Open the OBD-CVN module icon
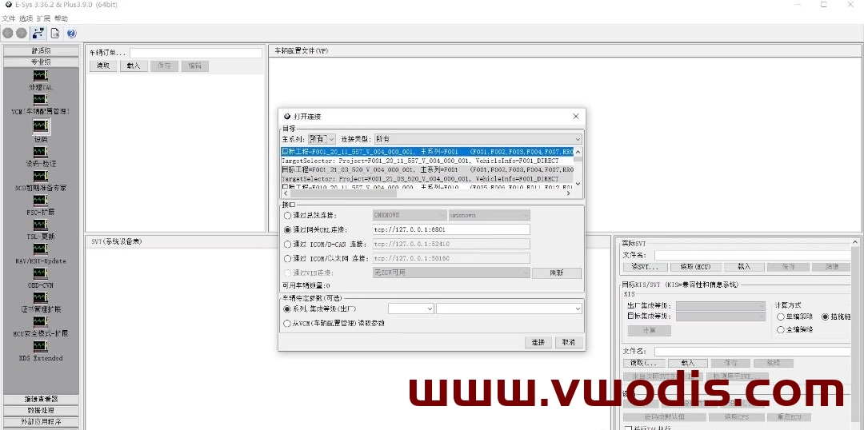868x430 pixels. tap(41, 273)
